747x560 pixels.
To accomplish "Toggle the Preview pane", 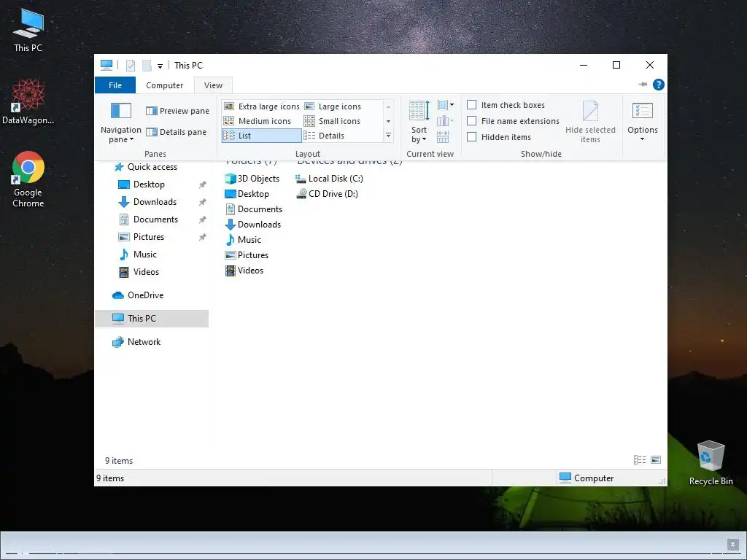I will 177,111.
